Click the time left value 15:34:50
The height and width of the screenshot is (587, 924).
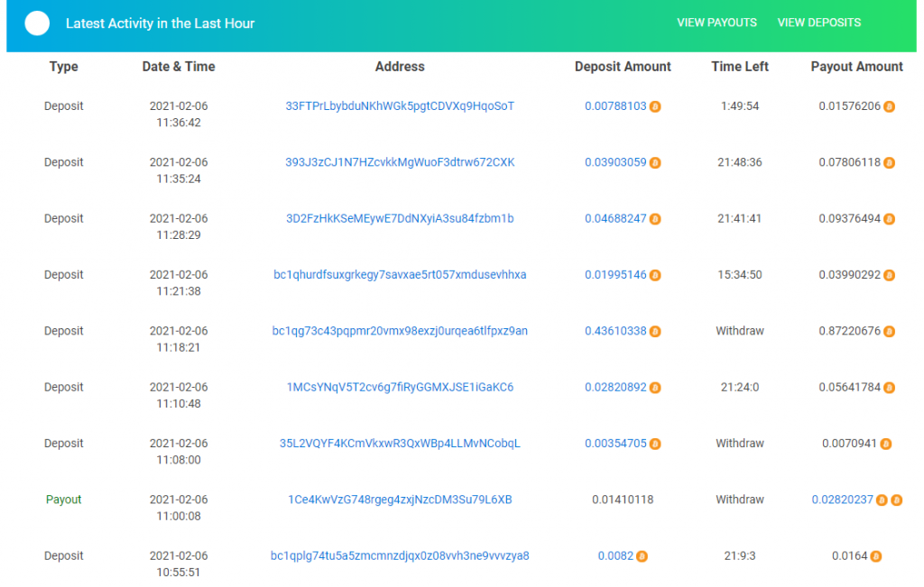[740, 274]
